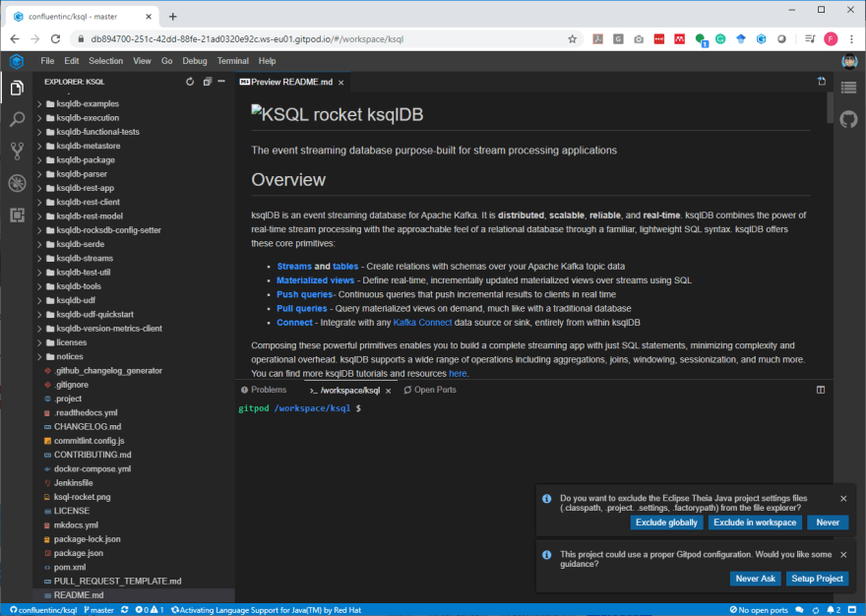Open the outline list icon on the right sidebar
The height and width of the screenshot is (616, 866).
coord(849,87)
